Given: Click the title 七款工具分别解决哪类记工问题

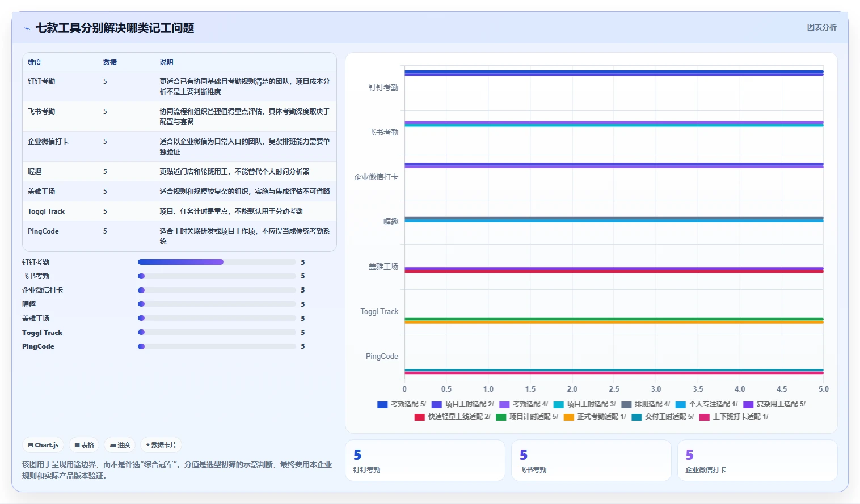Looking at the screenshot, I should click(x=115, y=28).
